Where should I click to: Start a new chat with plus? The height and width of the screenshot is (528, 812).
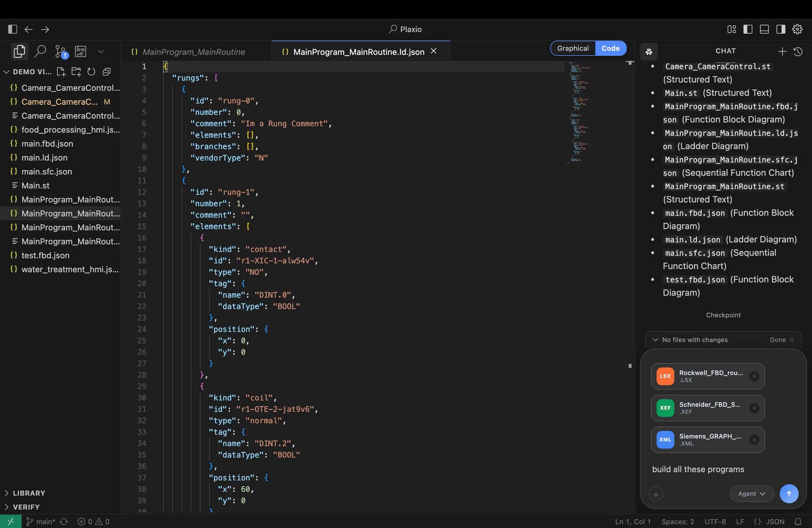[782, 51]
